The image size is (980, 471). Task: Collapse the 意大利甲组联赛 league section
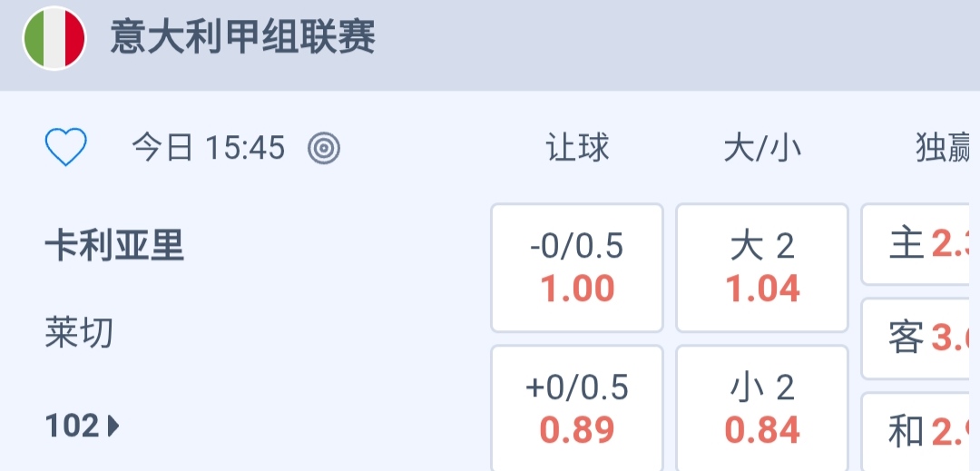[x=635, y=41]
